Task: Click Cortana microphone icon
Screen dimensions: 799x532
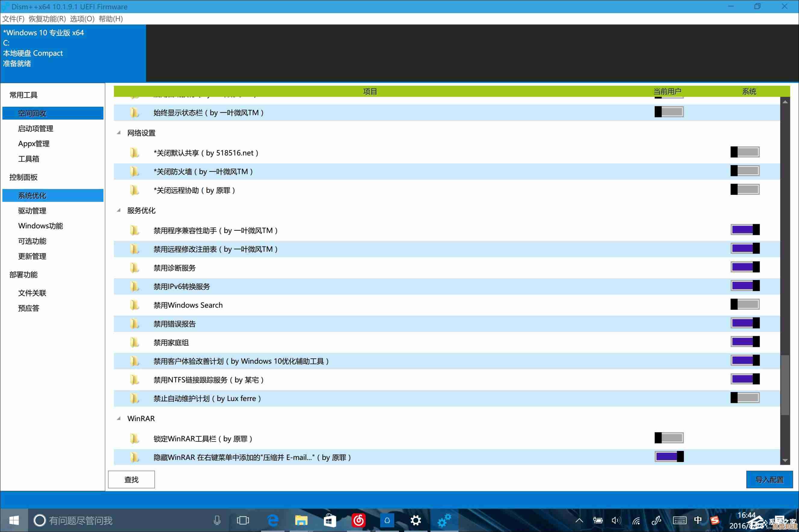Action: point(217,520)
